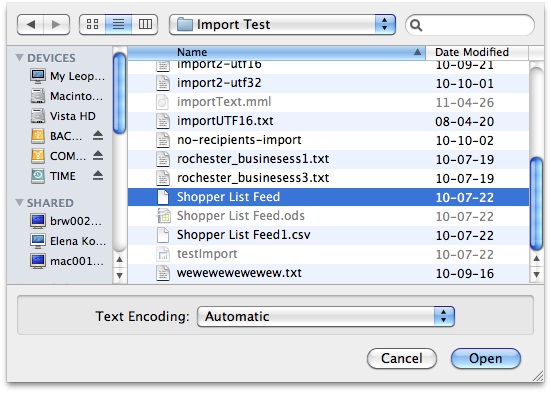Select rochester_businesess1.txt file
The width and height of the screenshot is (551, 393).
tap(328, 159)
